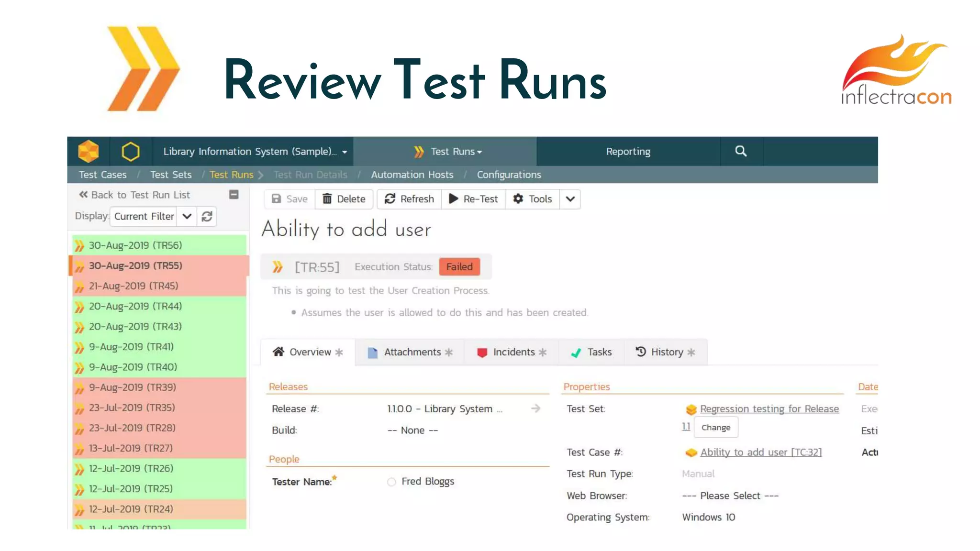Open the Test Runs breadcrumb link
The image size is (980, 551).
[x=232, y=175]
